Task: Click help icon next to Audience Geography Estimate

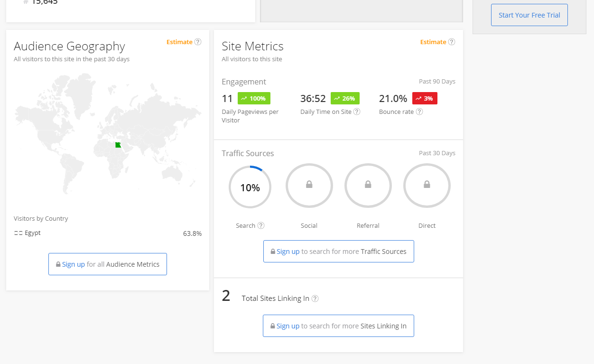Action: (198, 42)
